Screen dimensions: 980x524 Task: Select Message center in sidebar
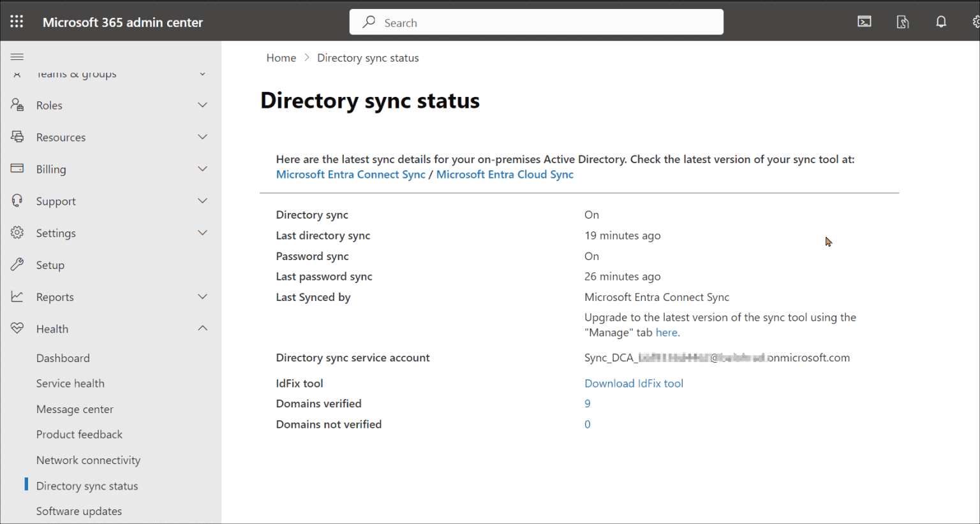point(75,409)
